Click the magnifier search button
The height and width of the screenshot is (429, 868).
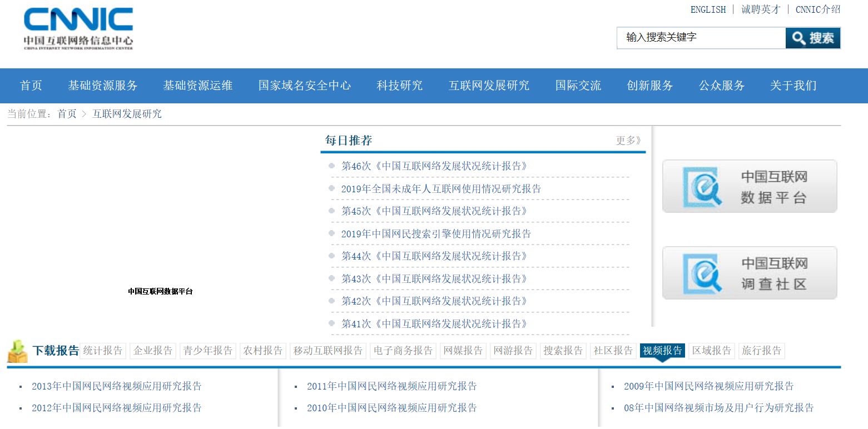812,38
